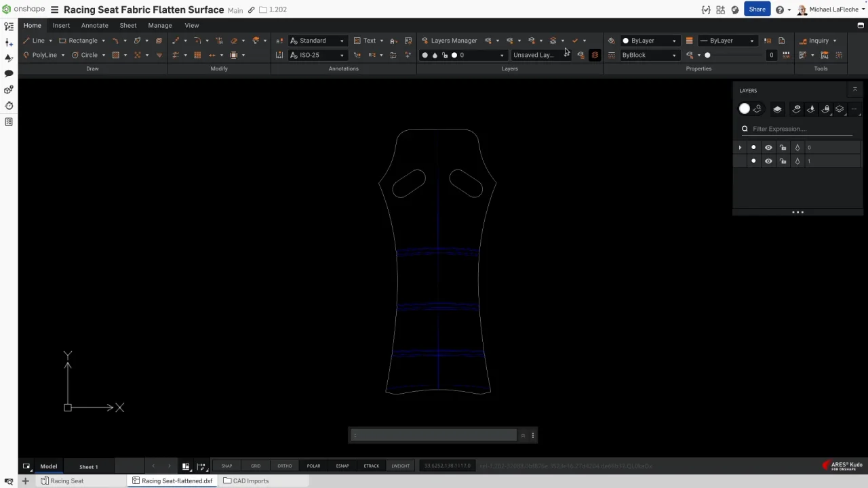Lock layer 1 using its padlock icon
The width and height of the screenshot is (868, 488).
(783, 161)
